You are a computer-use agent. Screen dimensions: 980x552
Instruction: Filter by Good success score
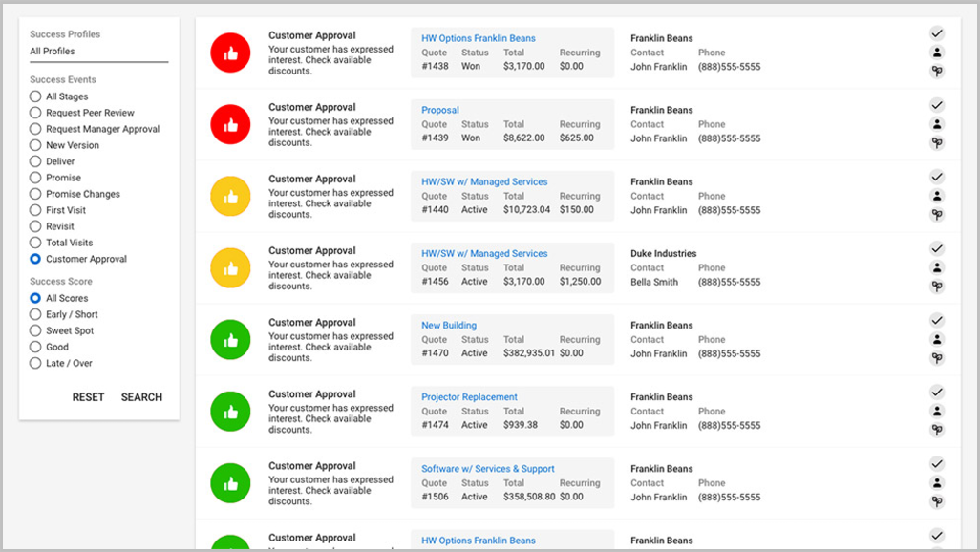click(35, 347)
